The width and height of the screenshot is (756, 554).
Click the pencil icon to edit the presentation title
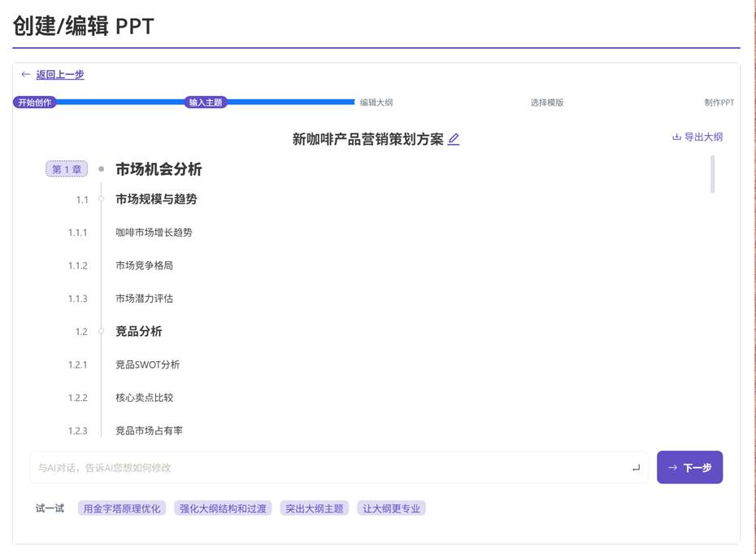[453, 138]
